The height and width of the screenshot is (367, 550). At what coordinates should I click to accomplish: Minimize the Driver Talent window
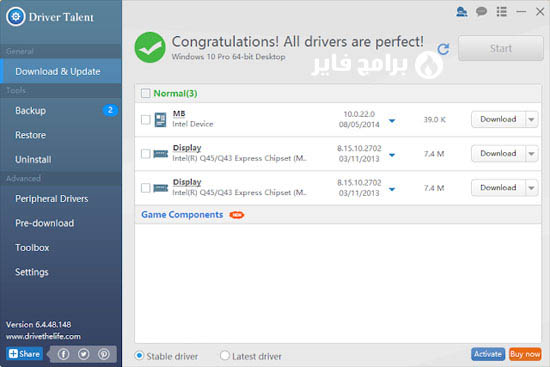click(521, 12)
